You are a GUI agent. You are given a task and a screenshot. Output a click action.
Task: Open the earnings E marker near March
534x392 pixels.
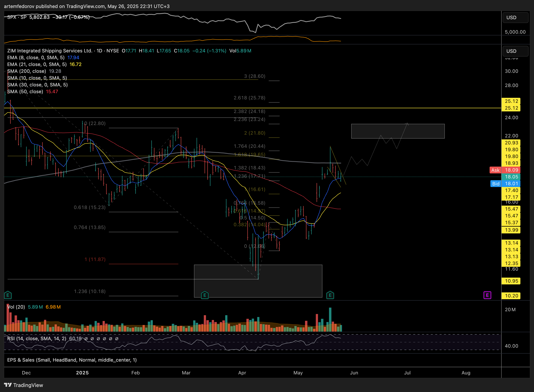[x=205, y=295]
